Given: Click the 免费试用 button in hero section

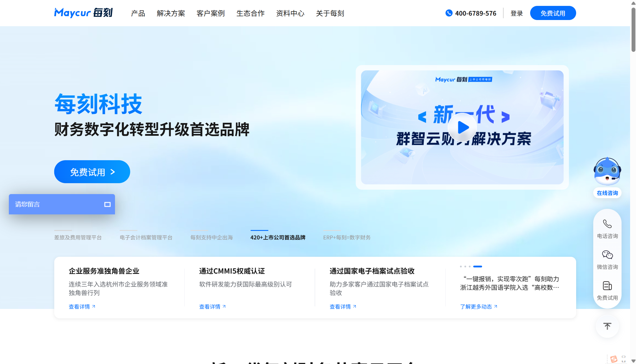Looking at the screenshot, I should (92, 172).
